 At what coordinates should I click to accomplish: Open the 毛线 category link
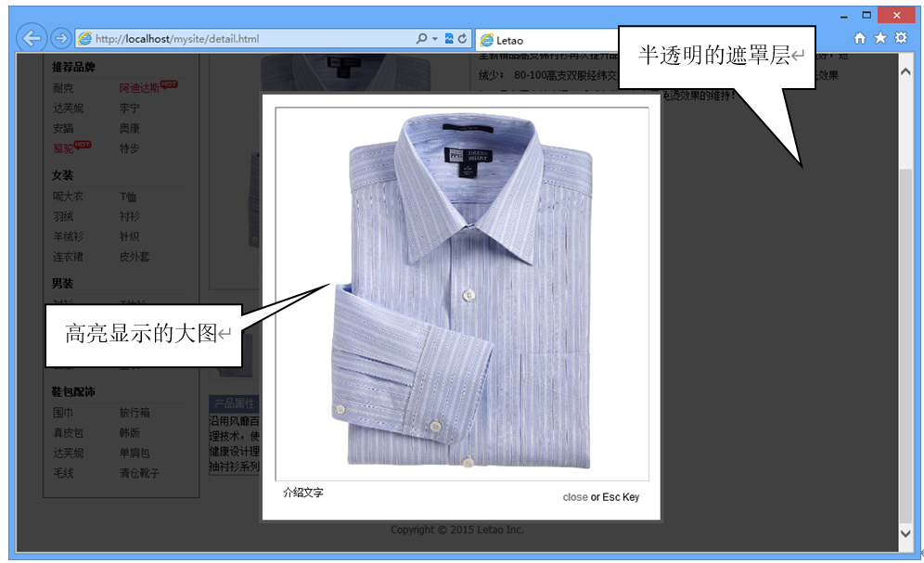[63, 472]
